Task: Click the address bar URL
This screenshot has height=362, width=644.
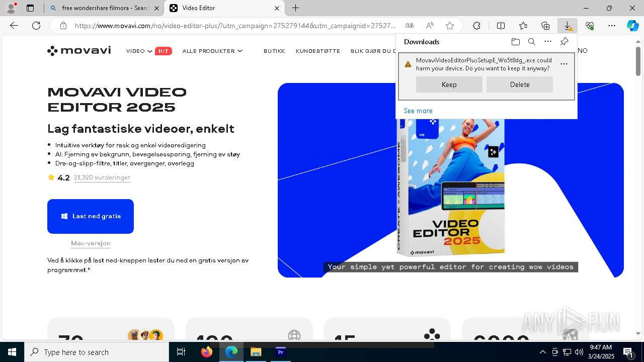Action: pyautogui.click(x=235, y=26)
